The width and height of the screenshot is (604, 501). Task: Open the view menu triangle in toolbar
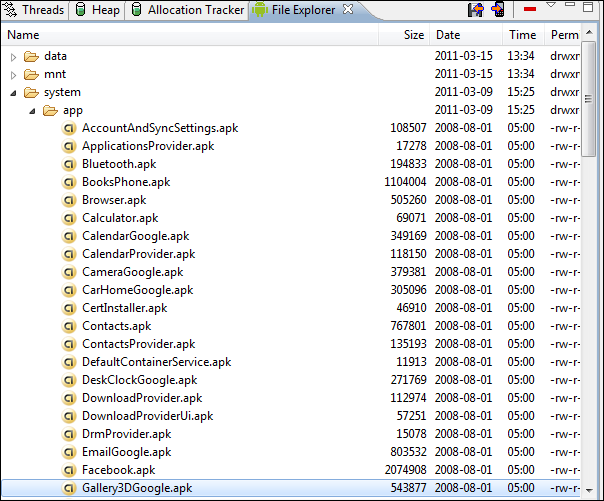click(x=551, y=5)
